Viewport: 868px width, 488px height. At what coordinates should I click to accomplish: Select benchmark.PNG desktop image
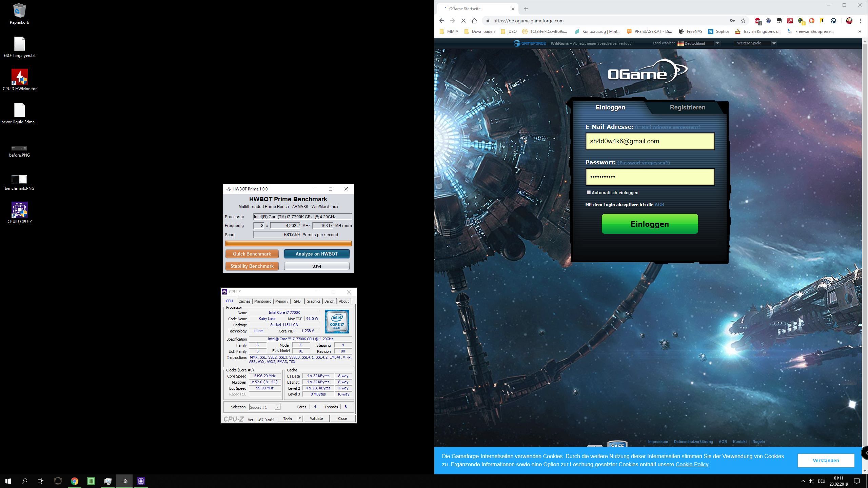click(x=19, y=182)
